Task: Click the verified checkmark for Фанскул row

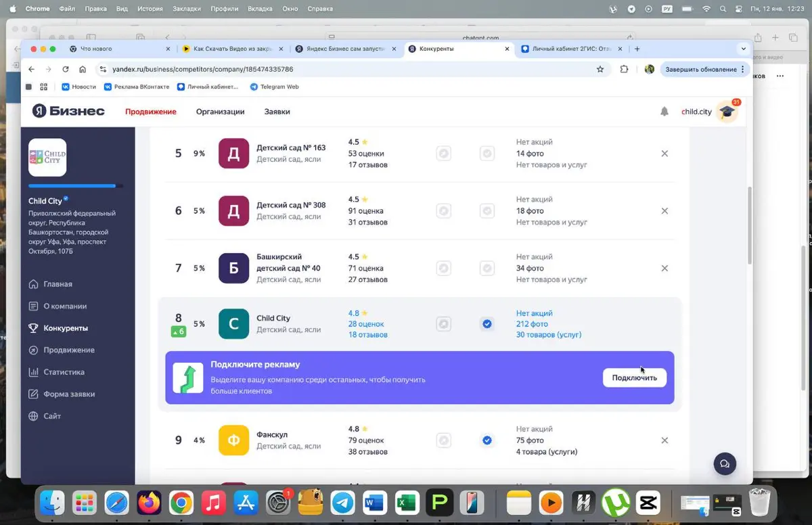Action: 487,440
